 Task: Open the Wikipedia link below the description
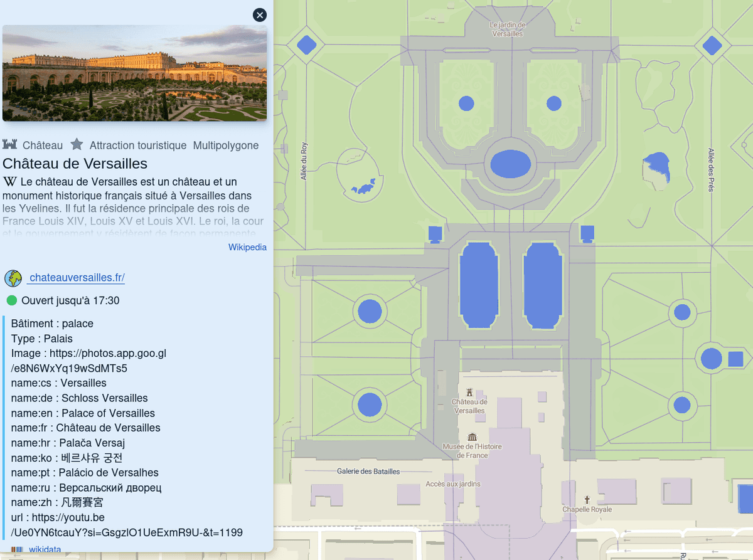click(x=247, y=247)
